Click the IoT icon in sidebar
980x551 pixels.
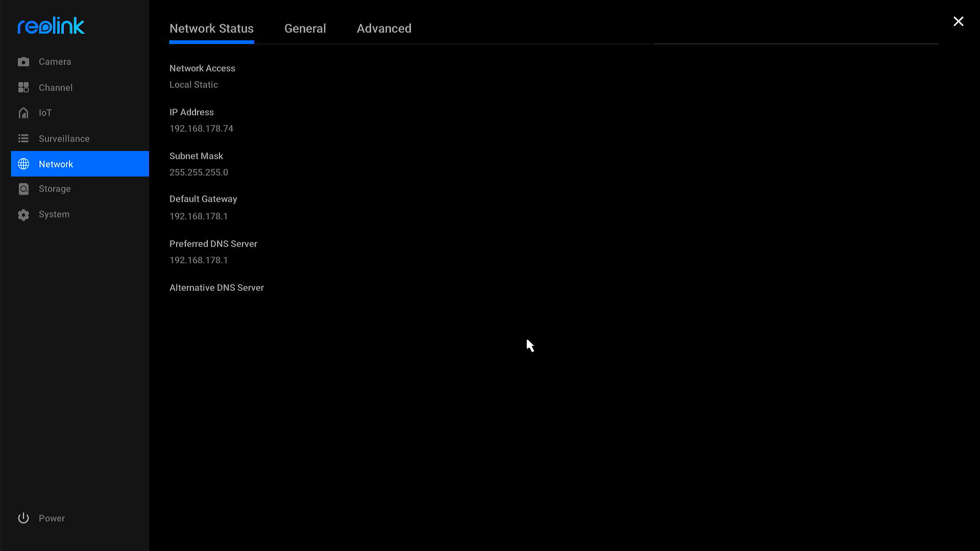point(23,112)
